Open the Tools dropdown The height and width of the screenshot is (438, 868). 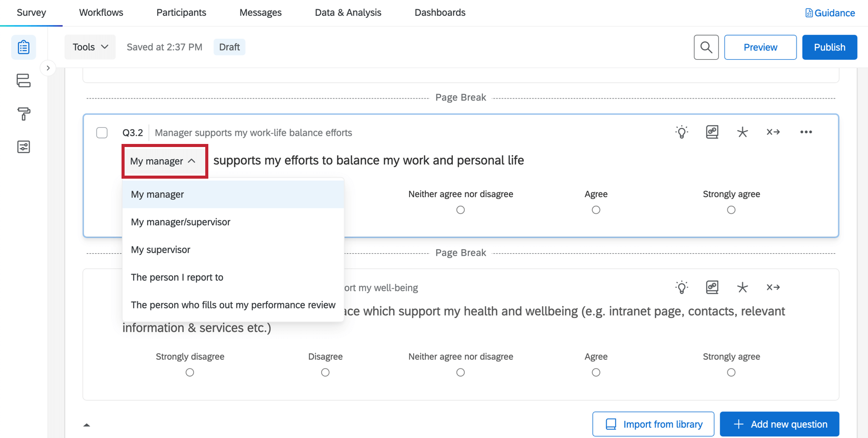(x=90, y=47)
